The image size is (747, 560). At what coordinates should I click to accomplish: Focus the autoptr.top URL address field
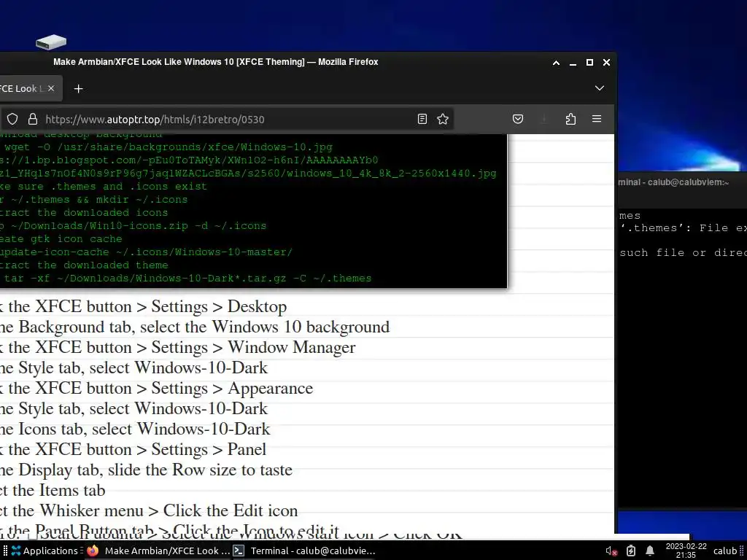point(227,119)
